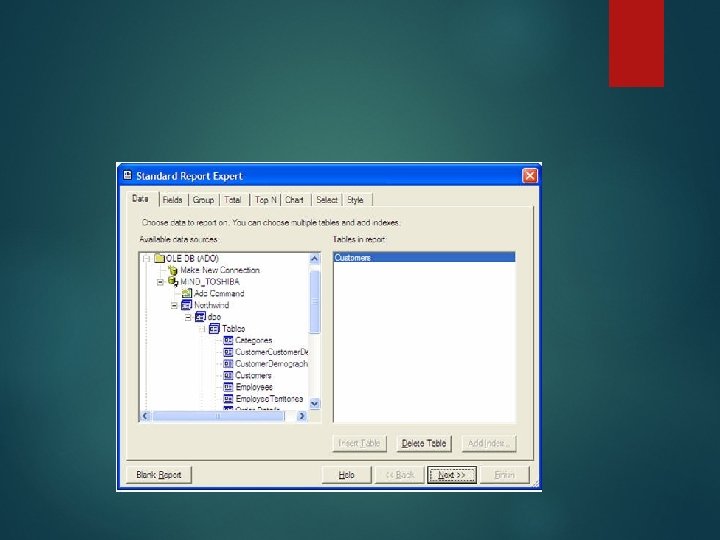Open the Select tab
Image resolution: width=720 pixels, height=540 pixels.
(327, 200)
